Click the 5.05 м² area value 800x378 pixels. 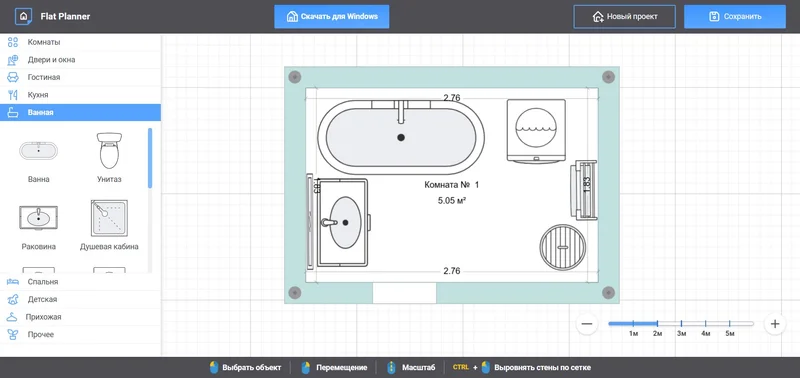coord(452,201)
